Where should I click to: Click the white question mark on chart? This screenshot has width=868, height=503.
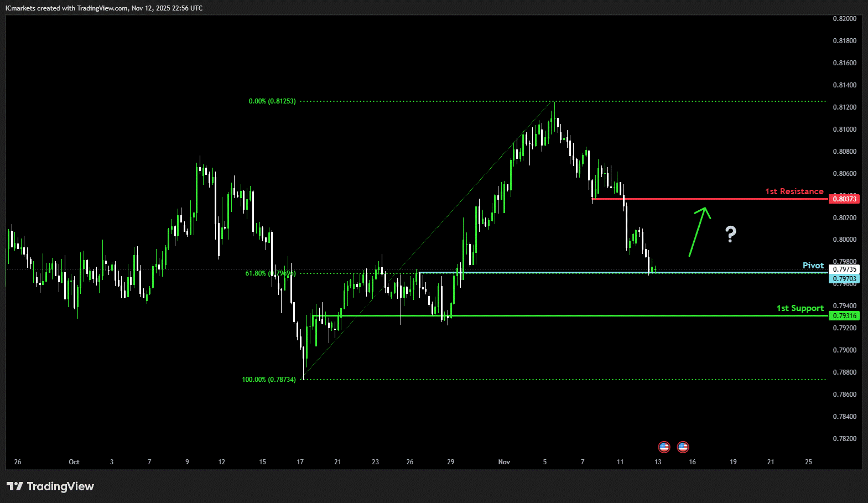point(731,235)
